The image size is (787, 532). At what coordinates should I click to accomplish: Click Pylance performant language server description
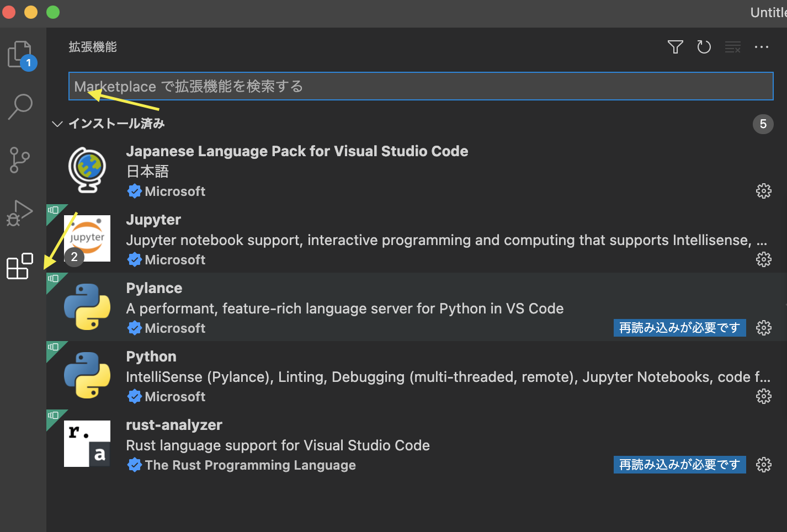345,308
